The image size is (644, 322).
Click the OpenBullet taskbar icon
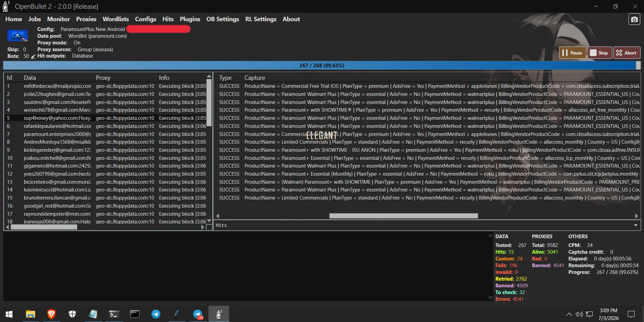[x=219, y=314]
